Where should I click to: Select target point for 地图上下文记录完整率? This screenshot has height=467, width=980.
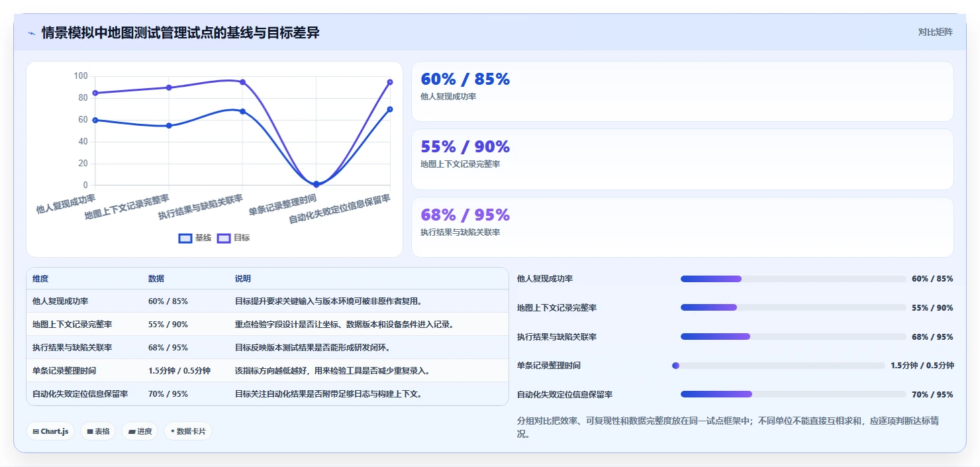tap(169, 87)
